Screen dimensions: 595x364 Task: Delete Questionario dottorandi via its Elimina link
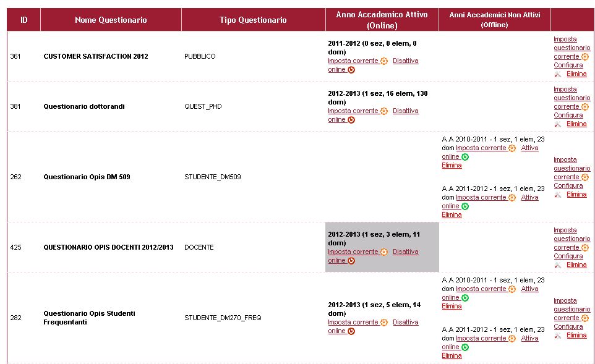click(576, 124)
